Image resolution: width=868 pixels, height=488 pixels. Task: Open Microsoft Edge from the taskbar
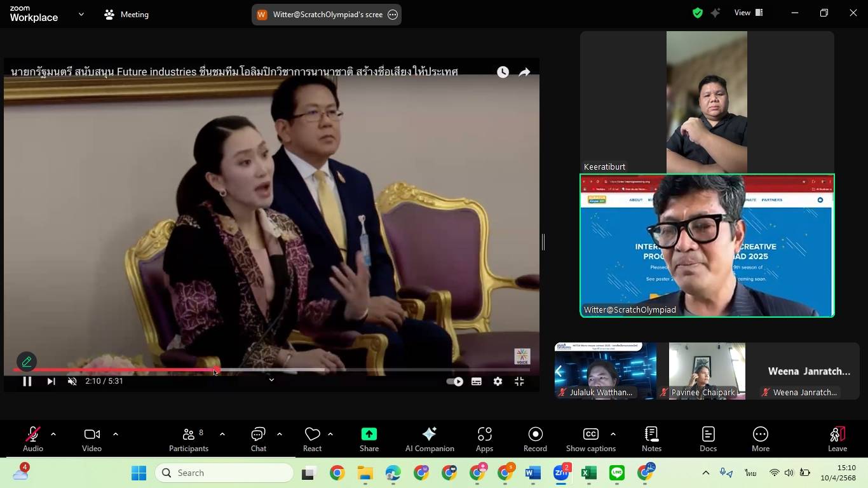tap(393, 473)
